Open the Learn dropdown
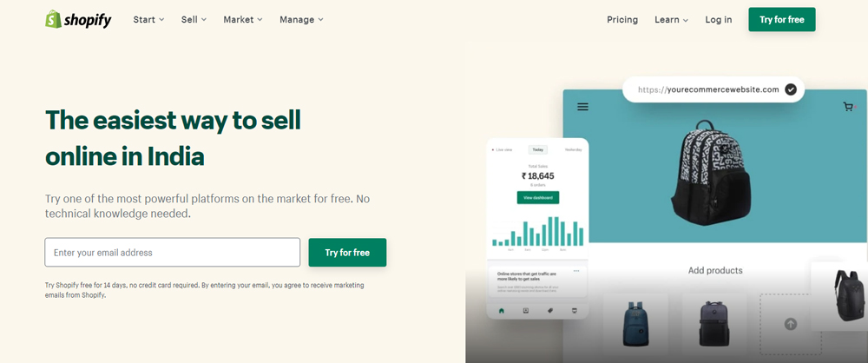Image resolution: width=868 pixels, height=363 pixels. 671,19
